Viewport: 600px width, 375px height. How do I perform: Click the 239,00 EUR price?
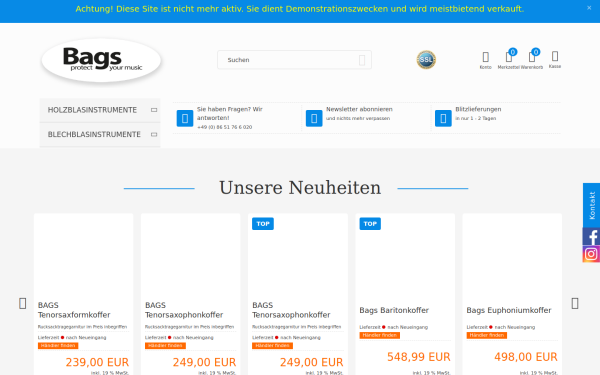coord(97,362)
